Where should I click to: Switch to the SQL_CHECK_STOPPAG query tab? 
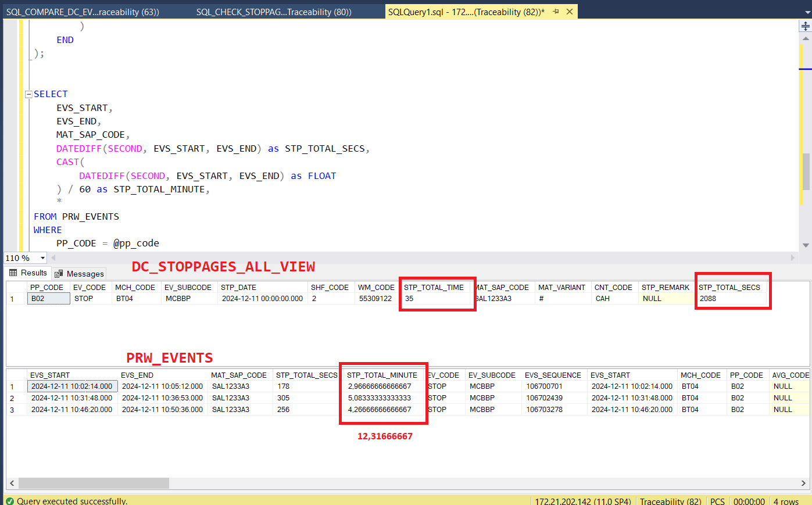[273, 12]
